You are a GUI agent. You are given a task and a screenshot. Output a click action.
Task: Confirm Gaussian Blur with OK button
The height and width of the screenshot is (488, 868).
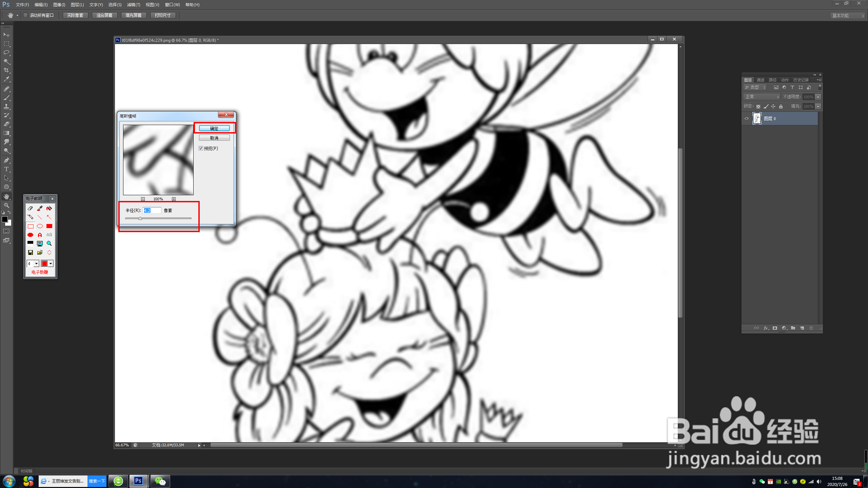(x=214, y=128)
